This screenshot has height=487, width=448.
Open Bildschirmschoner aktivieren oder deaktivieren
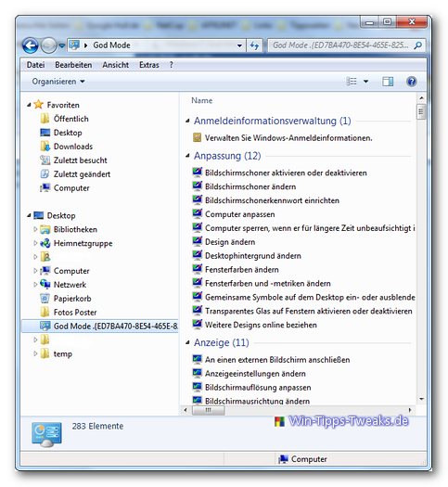(x=286, y=173)
